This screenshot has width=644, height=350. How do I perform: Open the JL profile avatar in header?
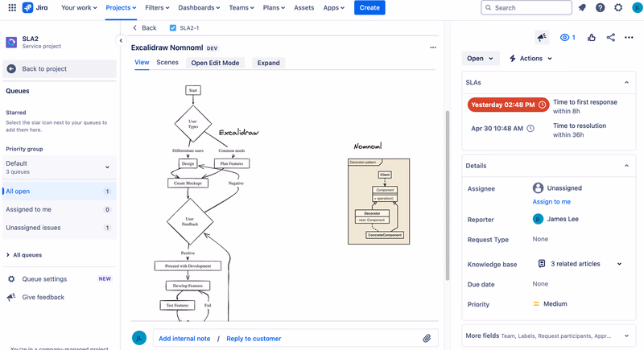click(x=638, y=7)
